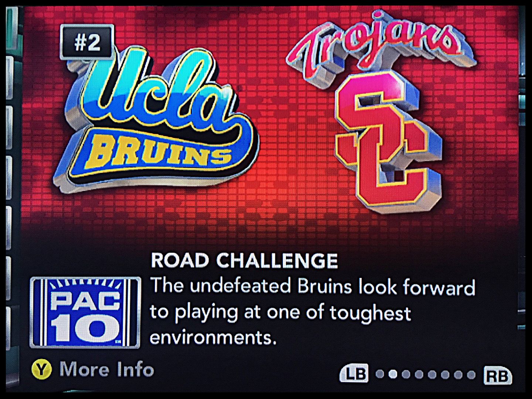
Task: Choose the third page indicator dot
Action: pyautogui.click(x=406, y=374)
